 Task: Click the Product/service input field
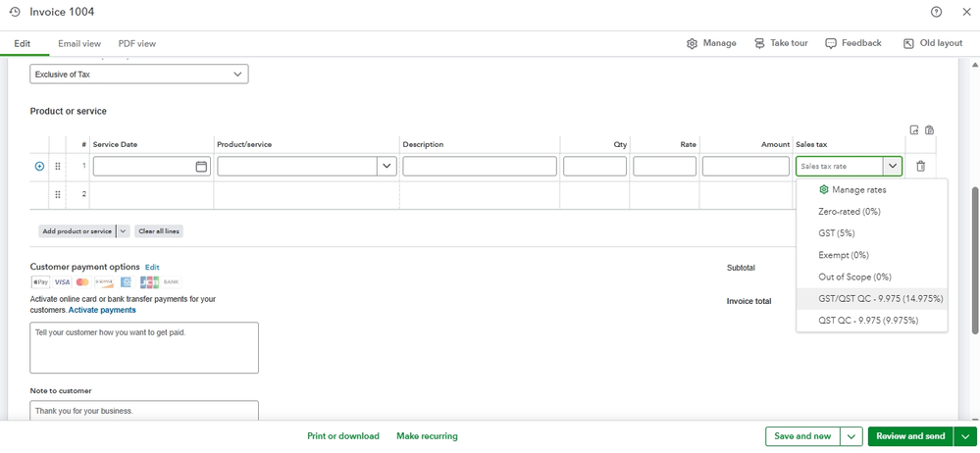297,167
